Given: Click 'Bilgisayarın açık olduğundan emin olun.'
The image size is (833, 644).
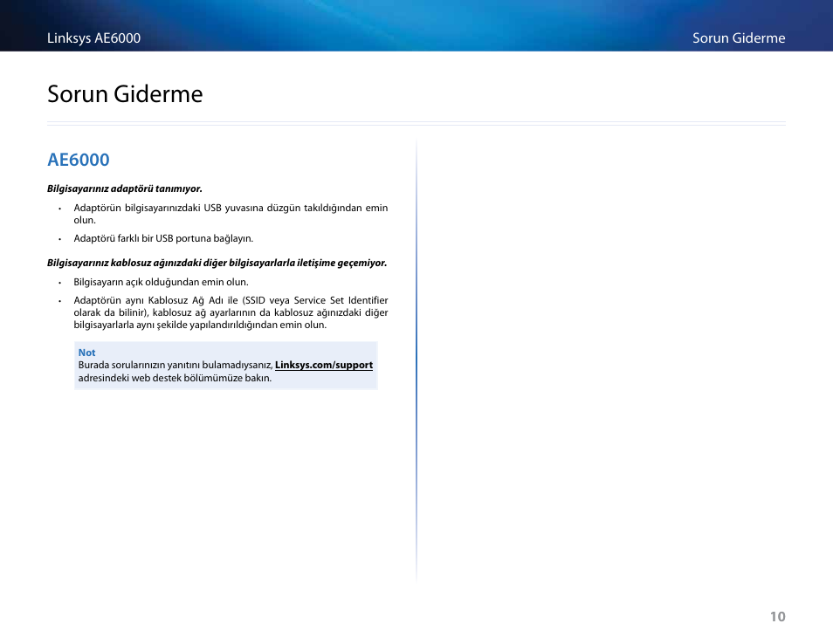Looking at the screenshot, I should (161, 282).
